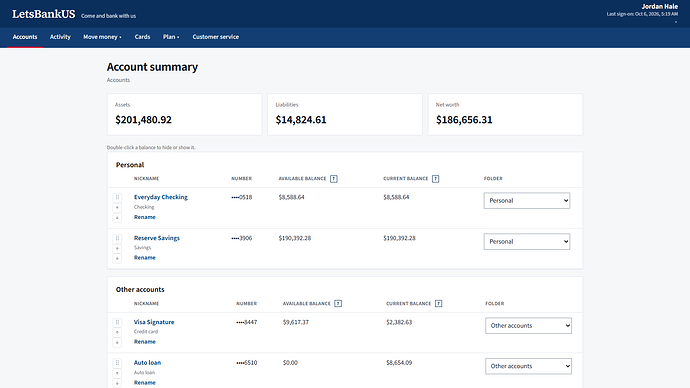Grab the drag handle for Auto loan
Image resolution: width=690 pixels, height=388 pixels.
click(117, 363)
